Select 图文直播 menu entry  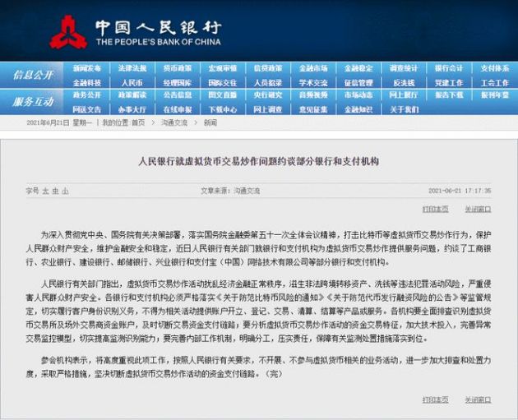223,95
